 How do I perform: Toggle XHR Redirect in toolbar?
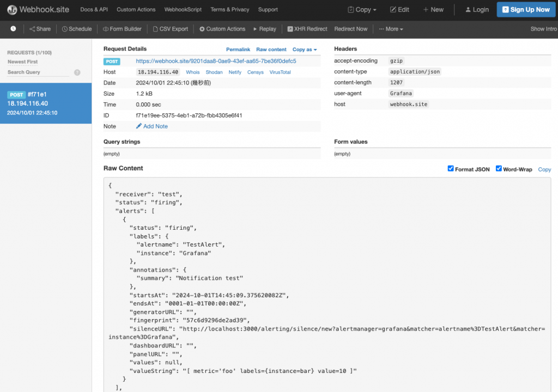[x=307, y=29]
